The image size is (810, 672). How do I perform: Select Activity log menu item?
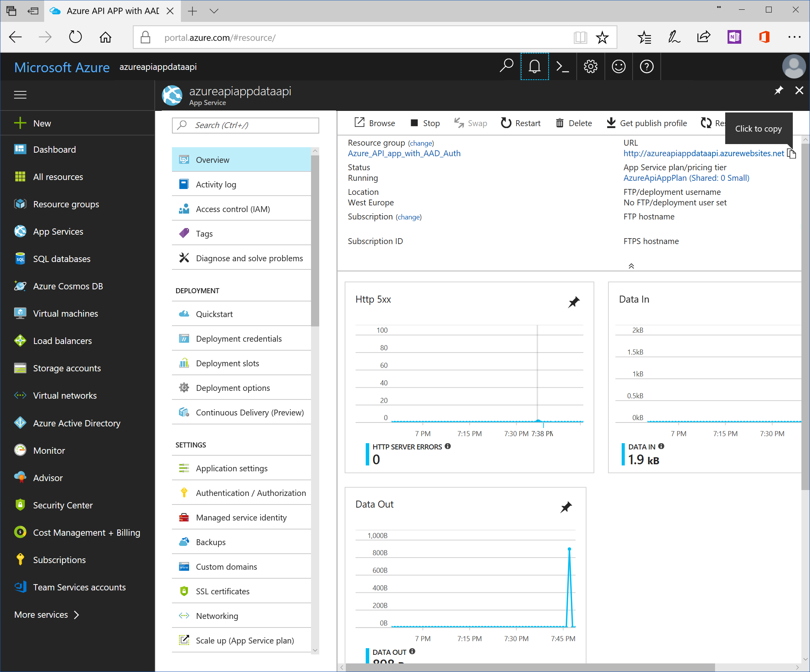coord(216,184)
